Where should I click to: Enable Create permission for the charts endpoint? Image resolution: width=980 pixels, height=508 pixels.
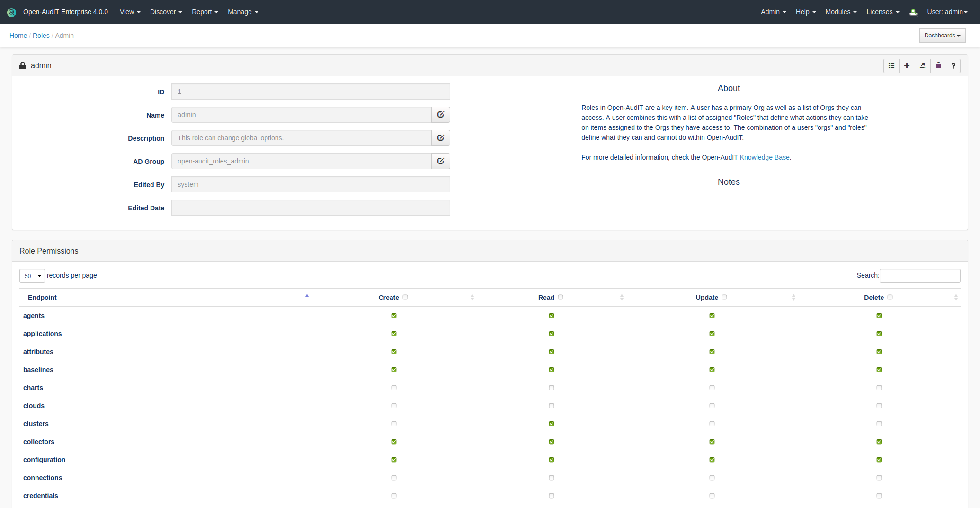394,388
